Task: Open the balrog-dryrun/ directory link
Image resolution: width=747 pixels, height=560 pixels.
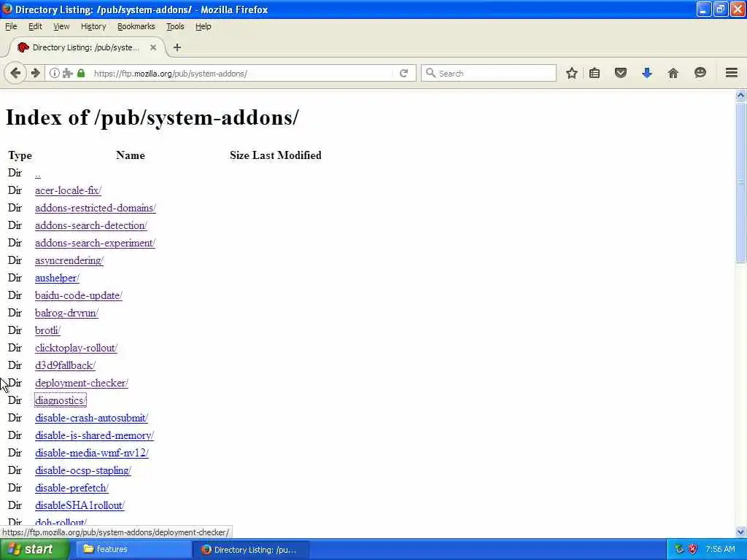Action: pyautogui.click(x=66, y=313)
